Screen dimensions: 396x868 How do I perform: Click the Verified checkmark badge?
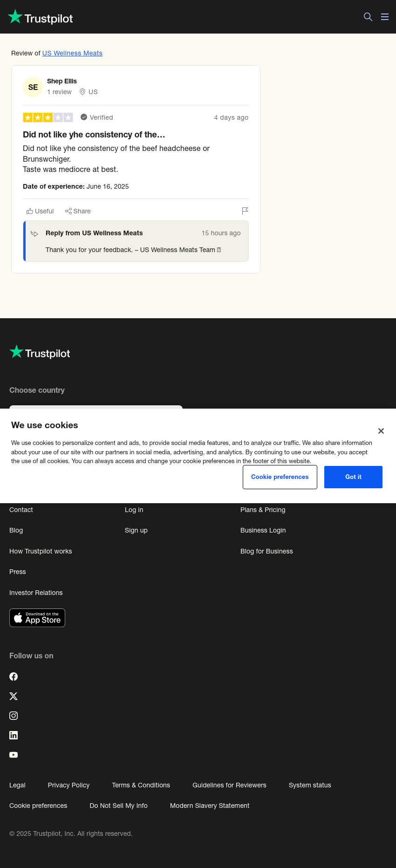pos(84,117)
